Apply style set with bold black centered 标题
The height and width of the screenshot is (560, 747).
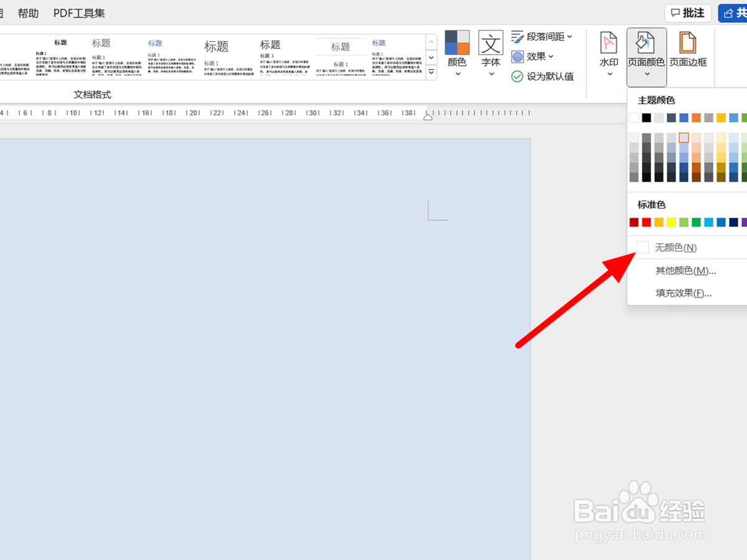[60, 57]
